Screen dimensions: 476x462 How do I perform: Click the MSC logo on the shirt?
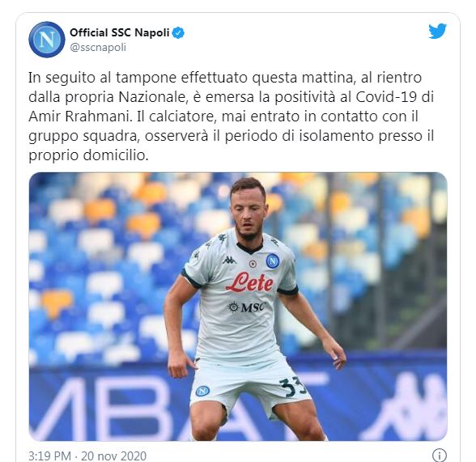coord(246,307)
